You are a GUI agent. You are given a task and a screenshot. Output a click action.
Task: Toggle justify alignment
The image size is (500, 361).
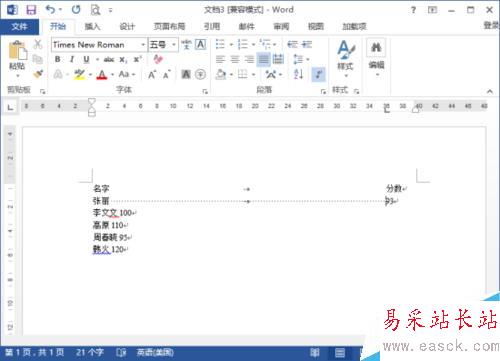click(263, 59)
